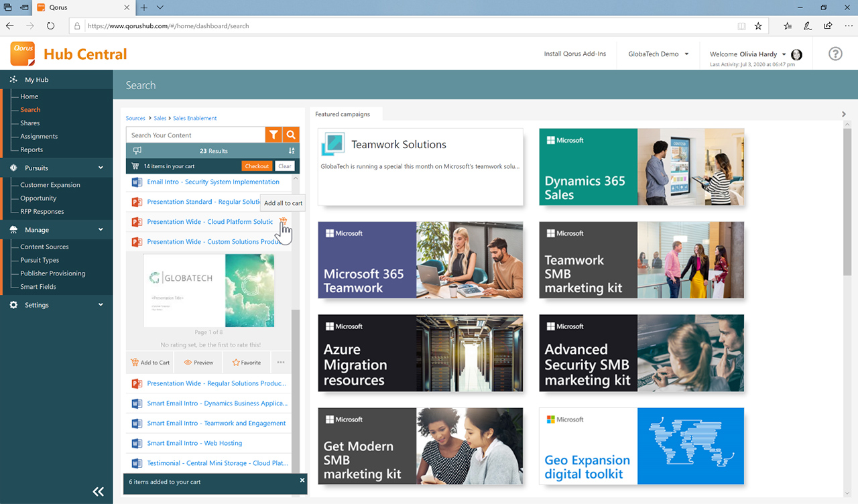Image resolution: width=858 pixels, height=504 pixels.
Task: Open the GlobaTech Demo dropdown
Action: (658, 54)
